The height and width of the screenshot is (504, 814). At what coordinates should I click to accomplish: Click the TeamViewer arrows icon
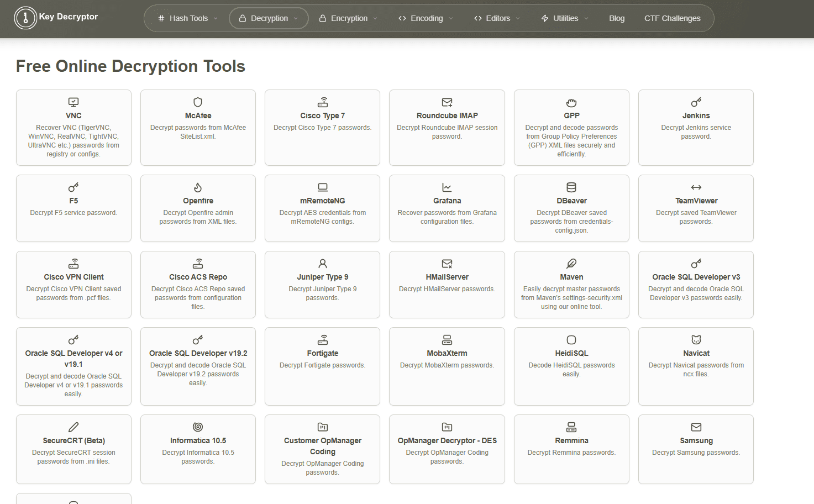pos(696,187)
